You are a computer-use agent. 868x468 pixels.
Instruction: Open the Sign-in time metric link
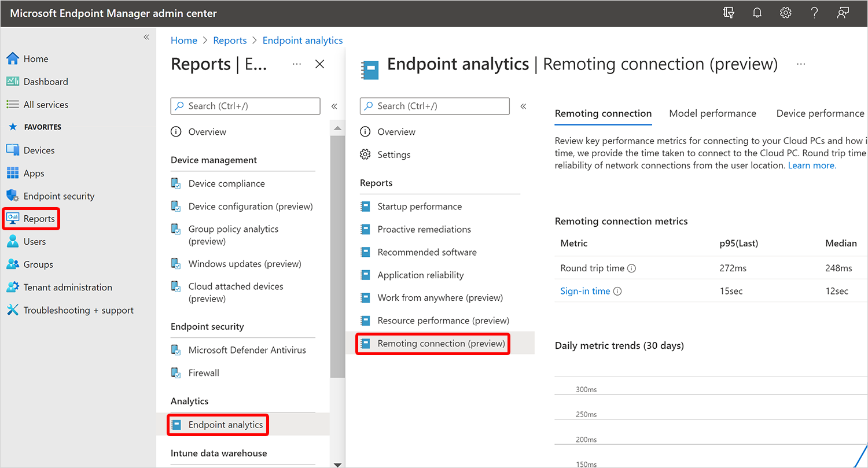pos(585,292)
